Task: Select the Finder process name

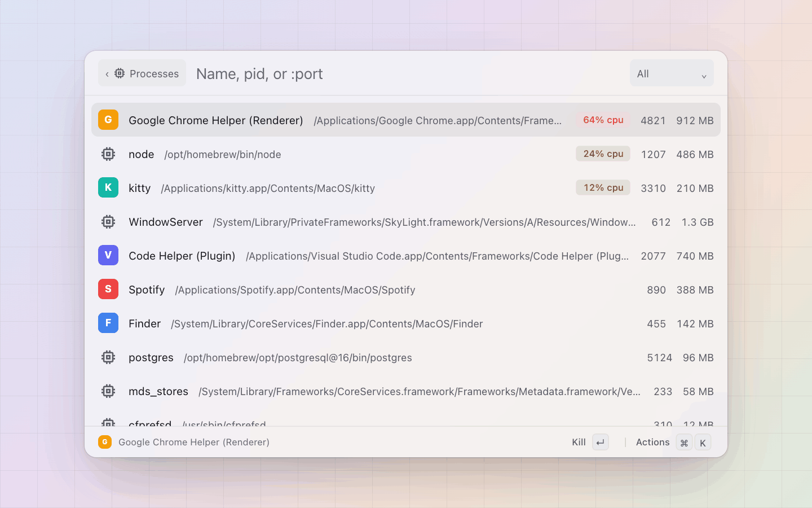Action: click(144, 323)
